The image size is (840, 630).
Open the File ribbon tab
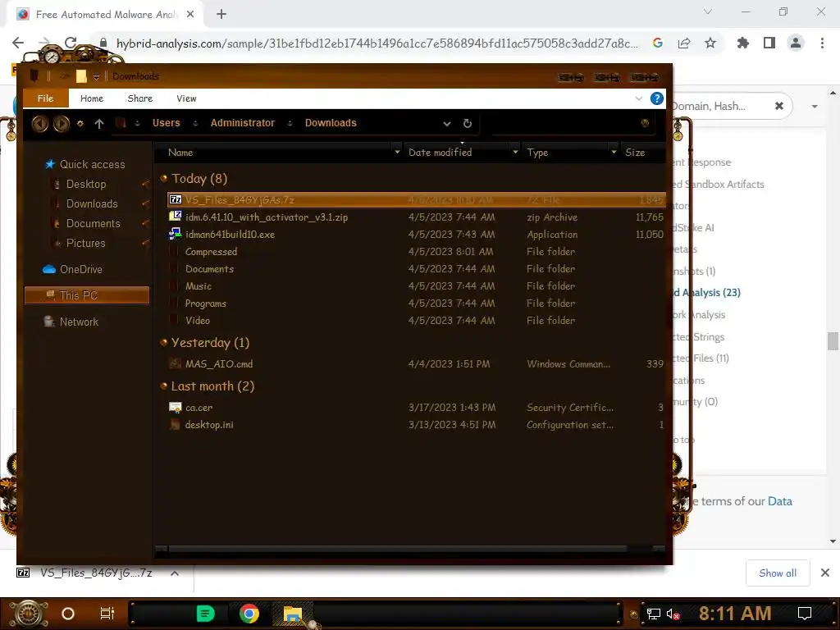(46, 98)
